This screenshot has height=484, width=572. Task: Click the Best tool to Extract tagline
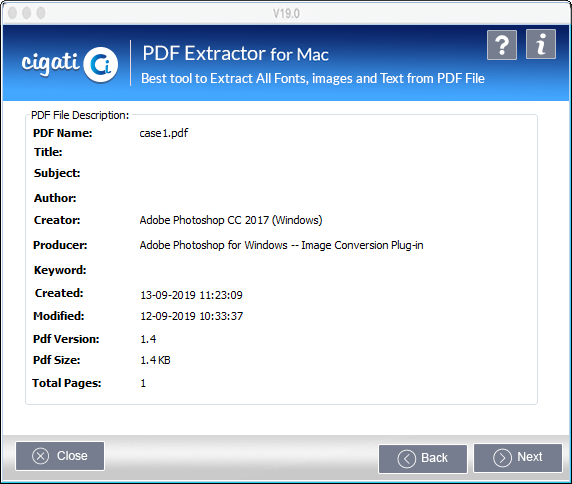pyautogui.click(x=313, y=78)
